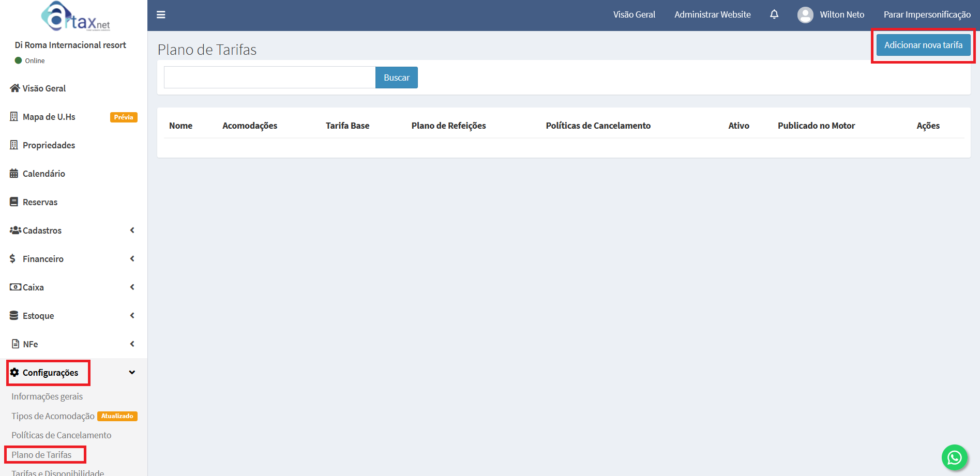Click Políticas de Cancelamento column header
The width and height of the screenshot is (980, 476).
[x=598, y=126]
